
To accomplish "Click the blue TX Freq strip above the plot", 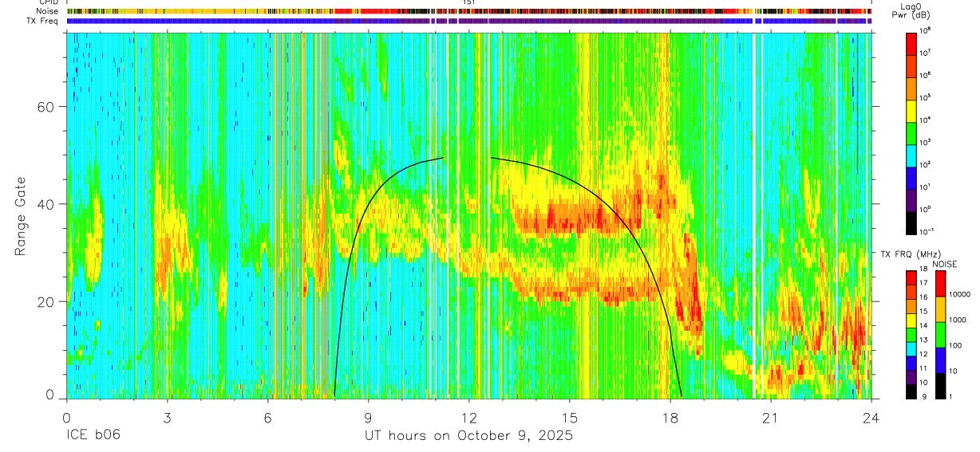I will pos(468,21).
